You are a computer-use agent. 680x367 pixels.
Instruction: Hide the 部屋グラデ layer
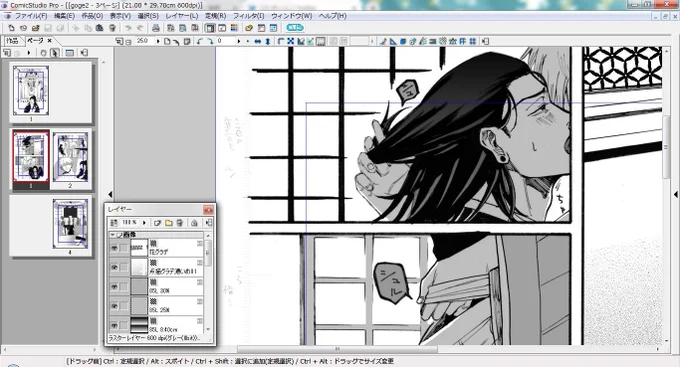114,267
